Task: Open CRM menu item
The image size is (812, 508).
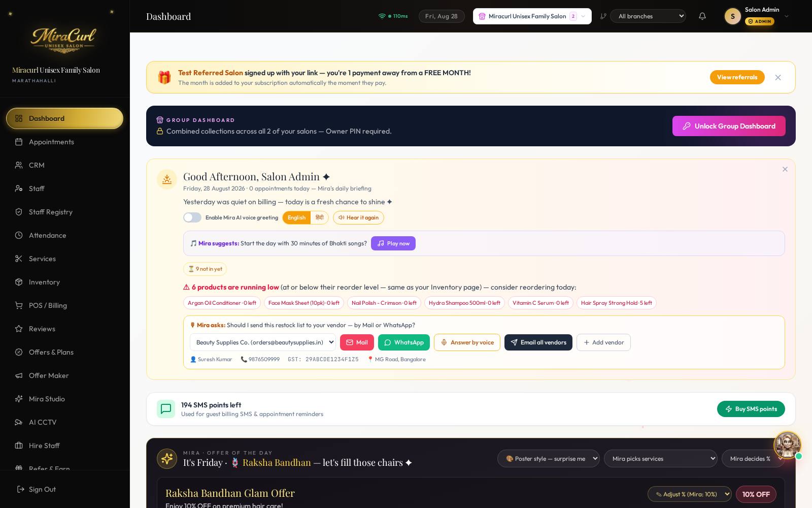Action: point(64,165)
